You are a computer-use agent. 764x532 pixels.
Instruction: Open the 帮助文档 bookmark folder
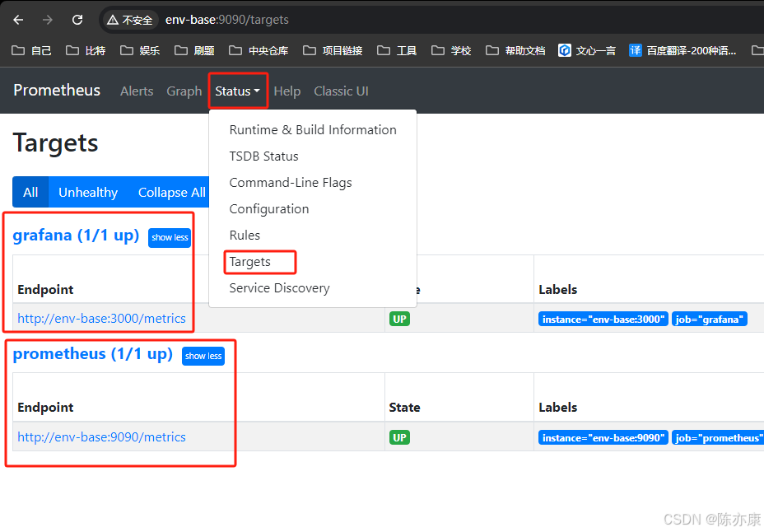[x=515, y=51]
